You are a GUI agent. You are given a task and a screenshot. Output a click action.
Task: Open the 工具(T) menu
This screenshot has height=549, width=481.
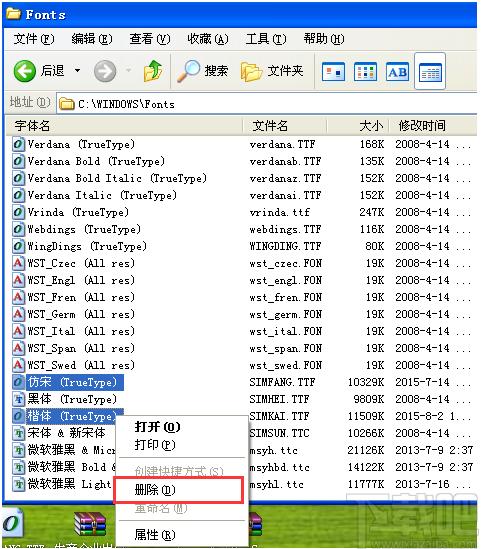266,39
